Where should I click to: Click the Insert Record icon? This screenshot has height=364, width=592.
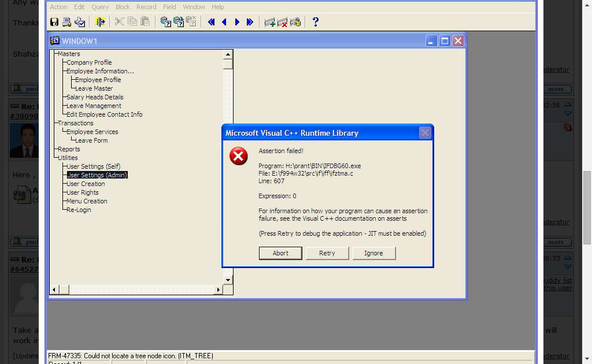point(269,22)
